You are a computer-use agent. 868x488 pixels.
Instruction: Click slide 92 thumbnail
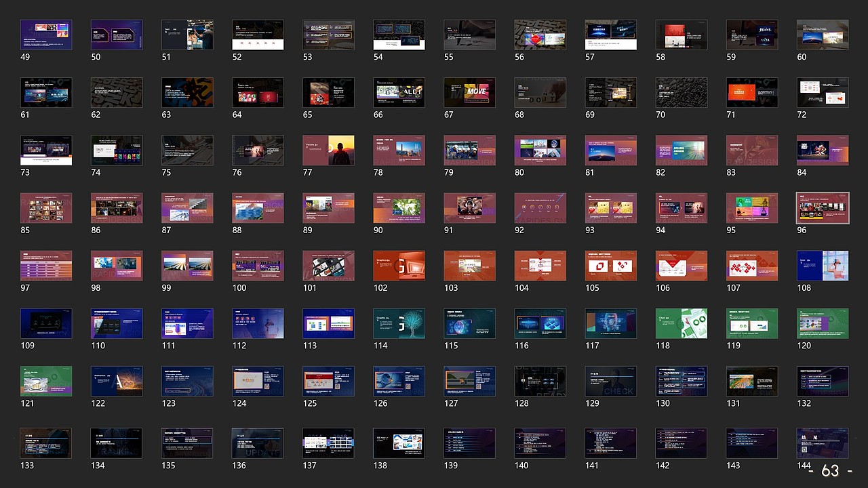[x=540, y=207]
